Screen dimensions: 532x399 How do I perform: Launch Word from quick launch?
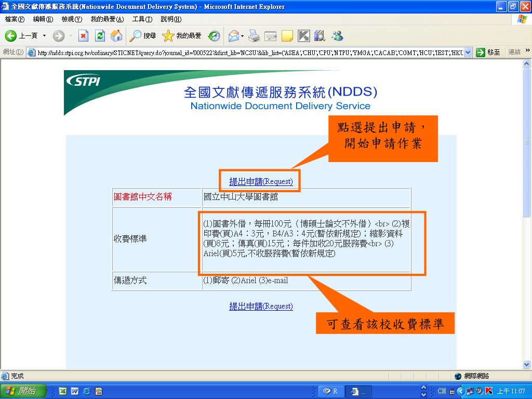75,391
